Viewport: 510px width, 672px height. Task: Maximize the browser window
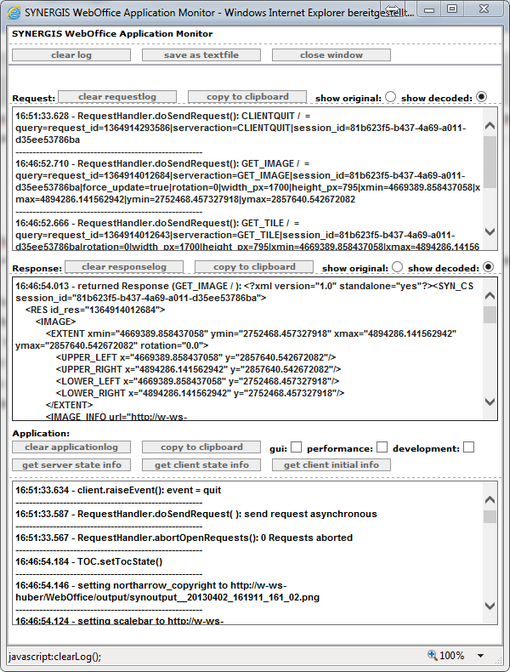coord(452,9)
